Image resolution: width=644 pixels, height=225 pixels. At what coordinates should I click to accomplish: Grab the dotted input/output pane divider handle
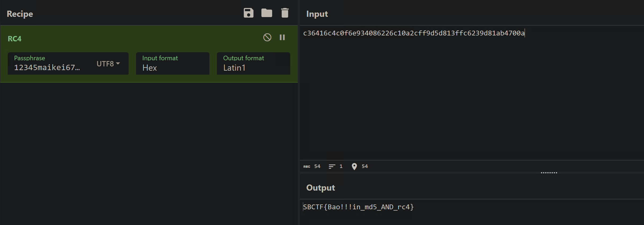pyautogui.click(x=549, y=173)
